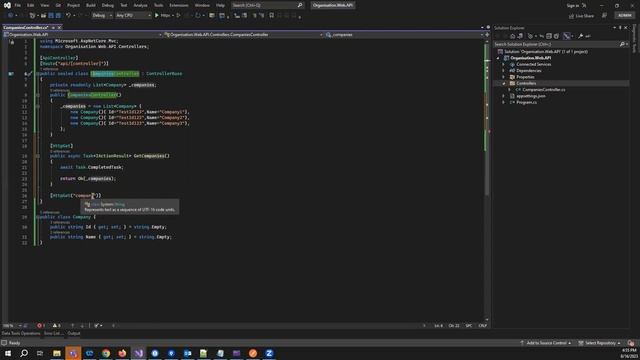This screenshot has width=640, height=360.
Task: Collapse the Organisation.Web.API project node
Action: 498,58
